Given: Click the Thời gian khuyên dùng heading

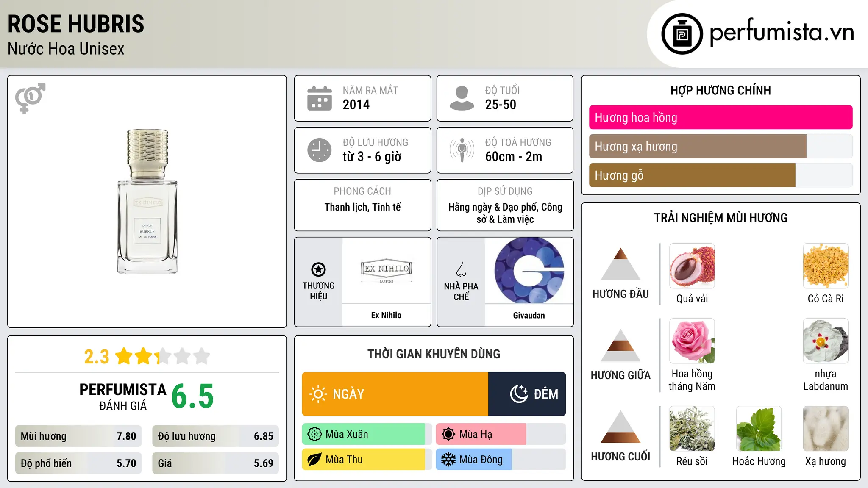Looking at the screenshot, I should point(434,354).
